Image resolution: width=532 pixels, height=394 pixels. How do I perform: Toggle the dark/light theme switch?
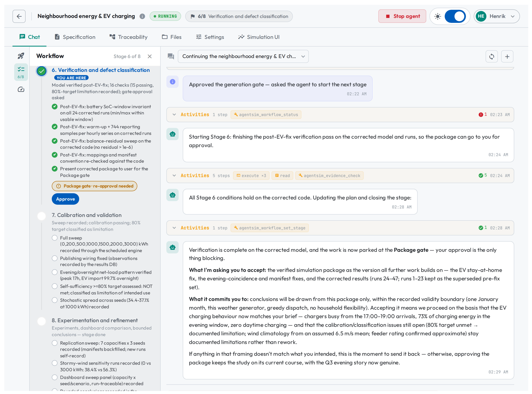455,16
